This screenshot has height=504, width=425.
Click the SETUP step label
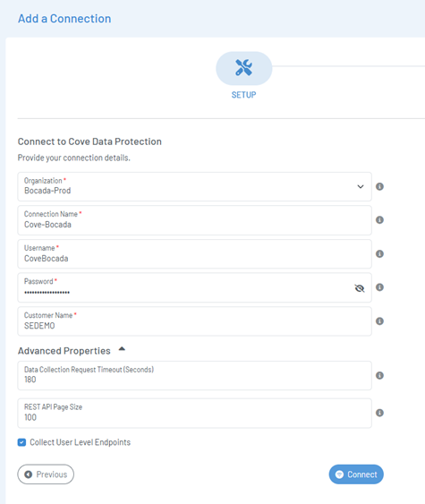(244, 95)
